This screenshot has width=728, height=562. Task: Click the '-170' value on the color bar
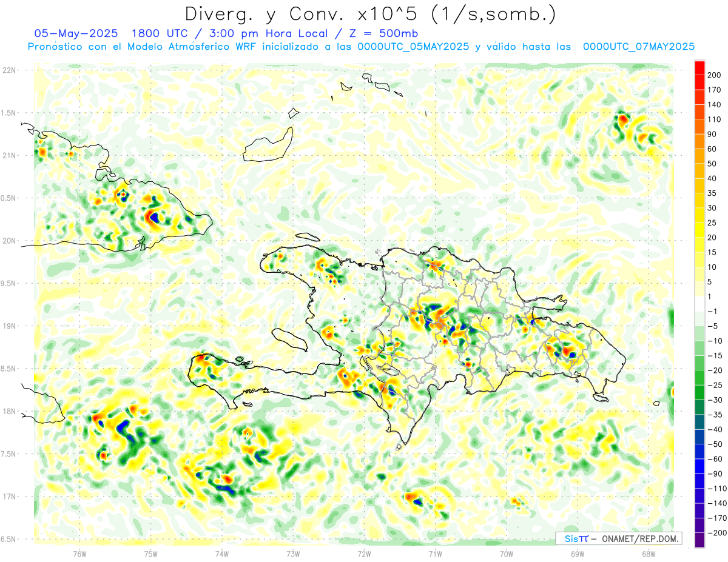[x=718, y=518]
